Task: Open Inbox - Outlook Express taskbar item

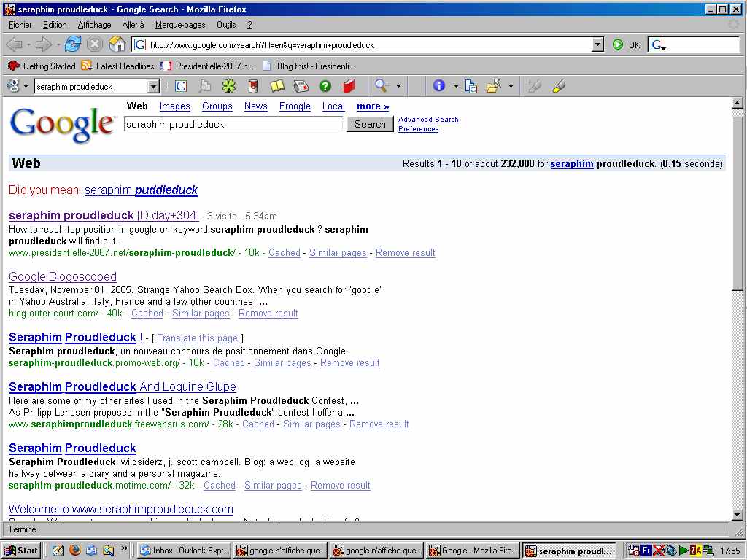Action: pyautogui.click(x=184, y=551)
